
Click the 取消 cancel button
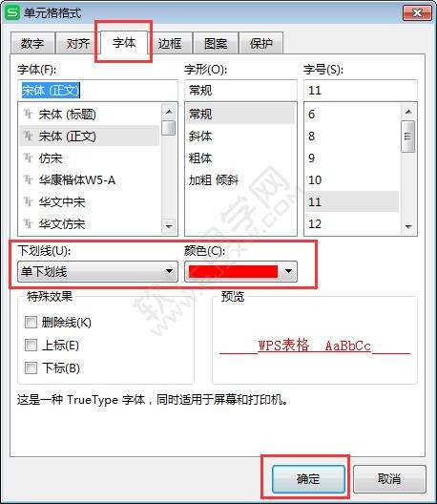click(x=389, y=479)
